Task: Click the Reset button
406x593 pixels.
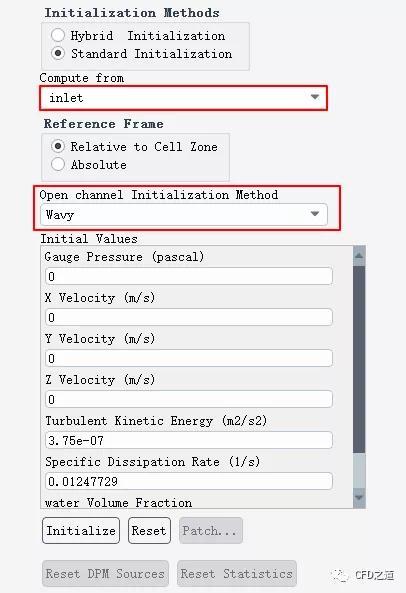Action: coord(149,531)
